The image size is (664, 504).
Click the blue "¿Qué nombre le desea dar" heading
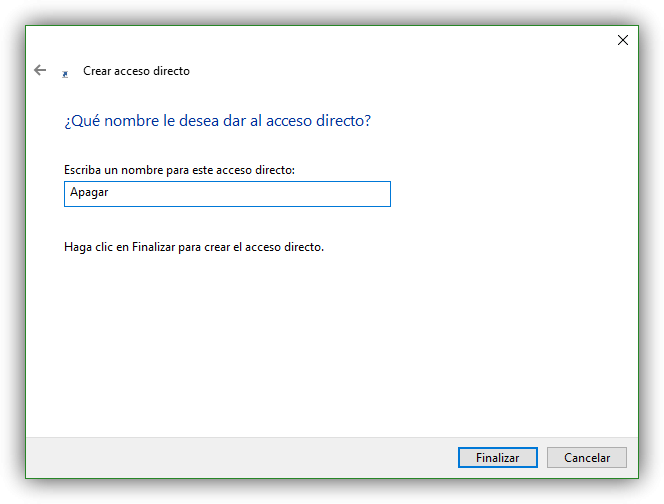217,121
